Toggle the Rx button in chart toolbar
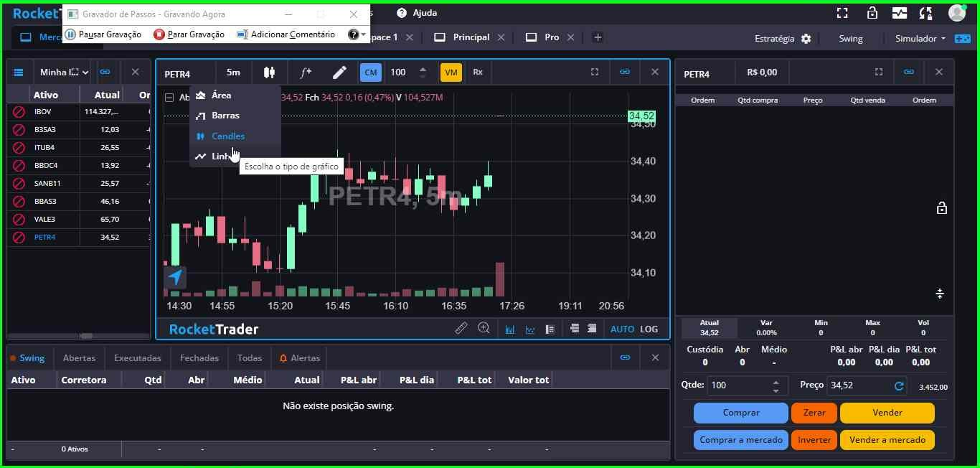This screenshot has height=468, width=980. (478, 72)
